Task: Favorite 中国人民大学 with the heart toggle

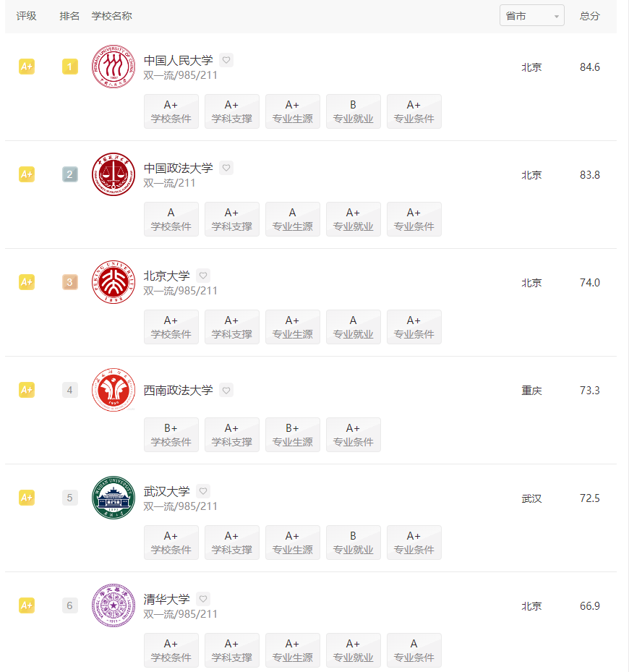Action: click(x=226, y=60)
